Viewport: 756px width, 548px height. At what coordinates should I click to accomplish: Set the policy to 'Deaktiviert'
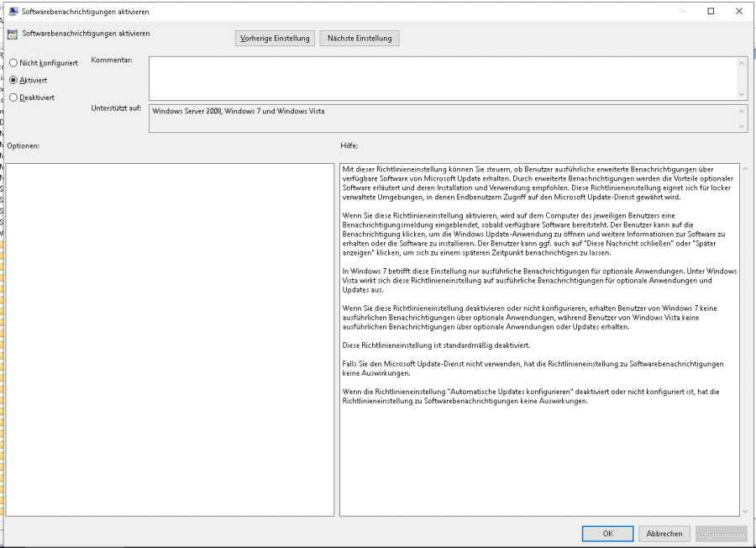pyautogui.click(x=13, y=97)
